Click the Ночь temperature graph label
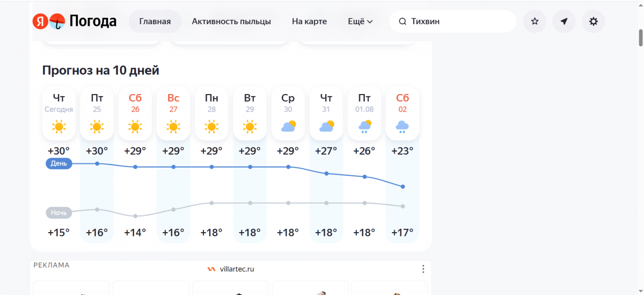This screenshot has width=644, height=295. (x=58, y=213)
